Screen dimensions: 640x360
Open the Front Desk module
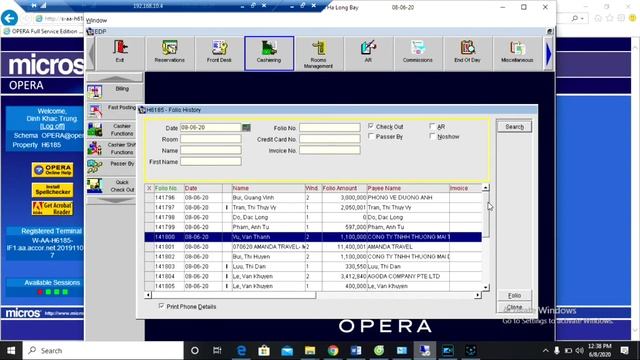[x=219, y=53]
